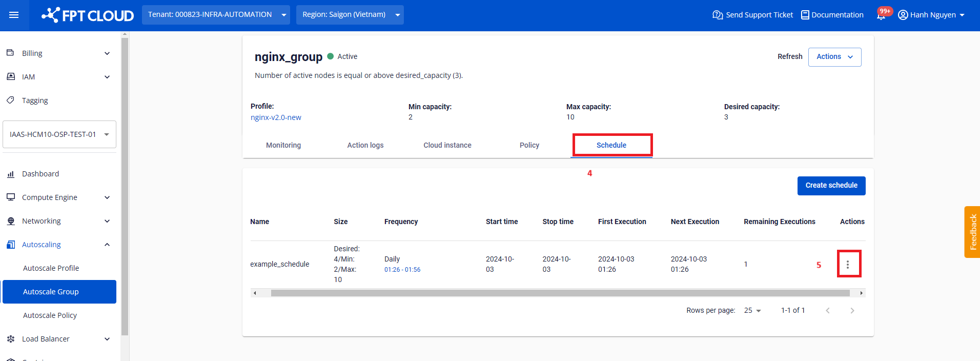Click the Send Support Ticket icon

pos(718,15)
